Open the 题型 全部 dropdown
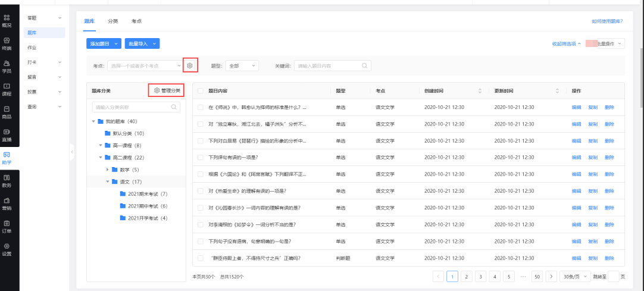Image resolution: width=644 pixels, height=291 pixels. (x=243, y=65)
